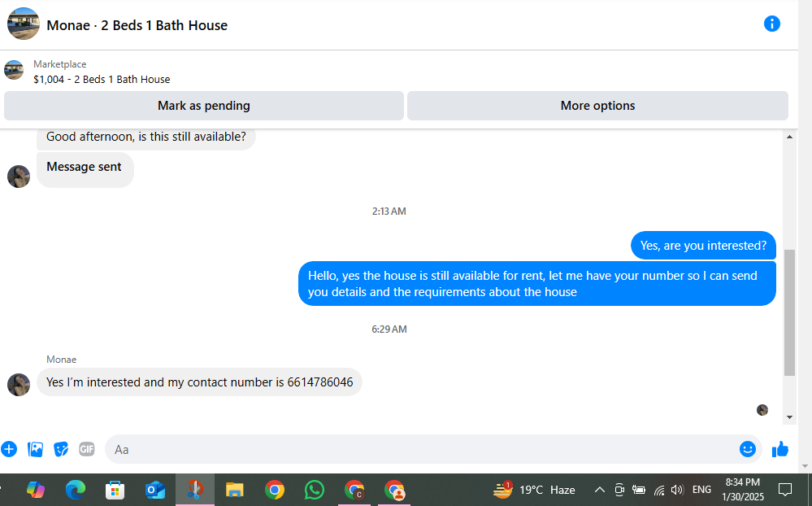The image size is (812, 506).
Task: Open the GIF picker
Action: click(87, 449)
